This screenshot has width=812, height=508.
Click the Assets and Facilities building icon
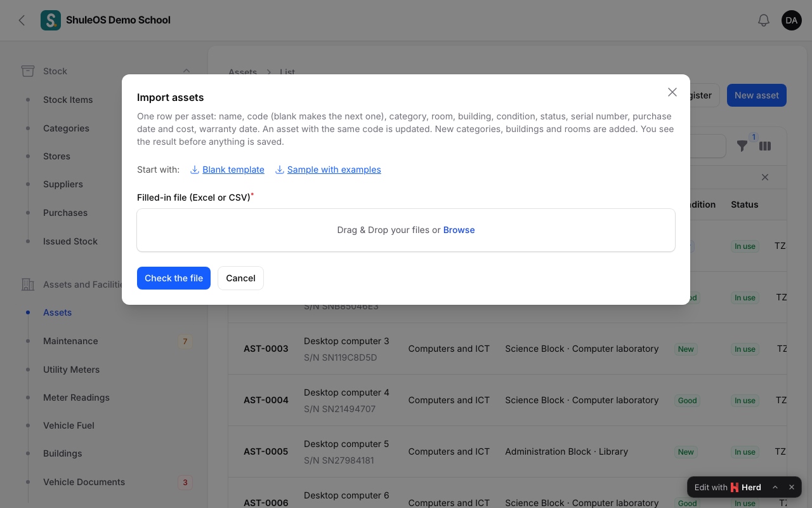click(x=28, y=284)
